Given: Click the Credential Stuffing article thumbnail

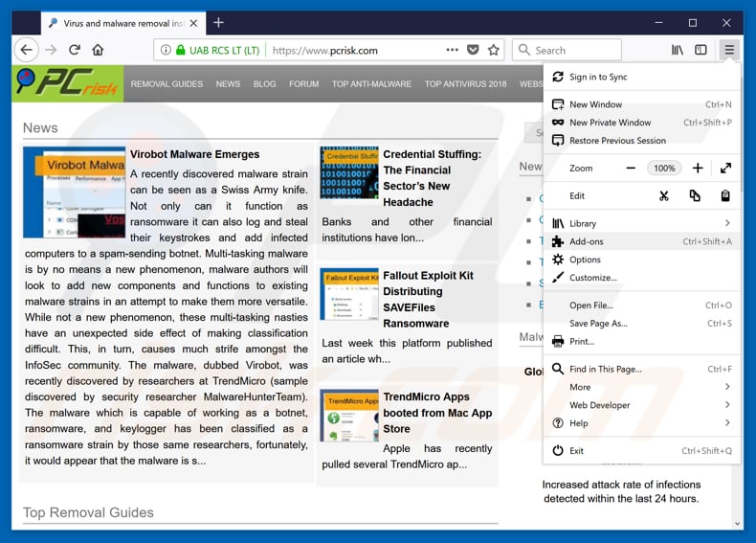Looking at the screenshot, I should 349,172.
